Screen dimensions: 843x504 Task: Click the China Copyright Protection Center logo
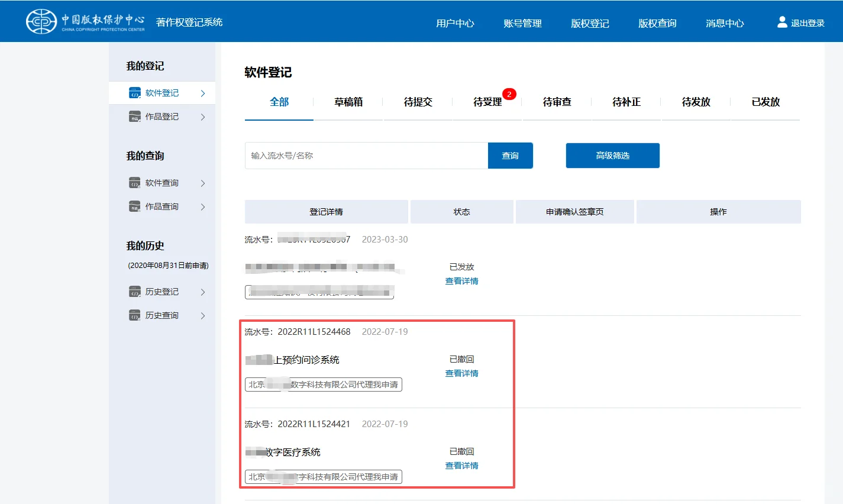pyautogui.click(x=41, y=21)
